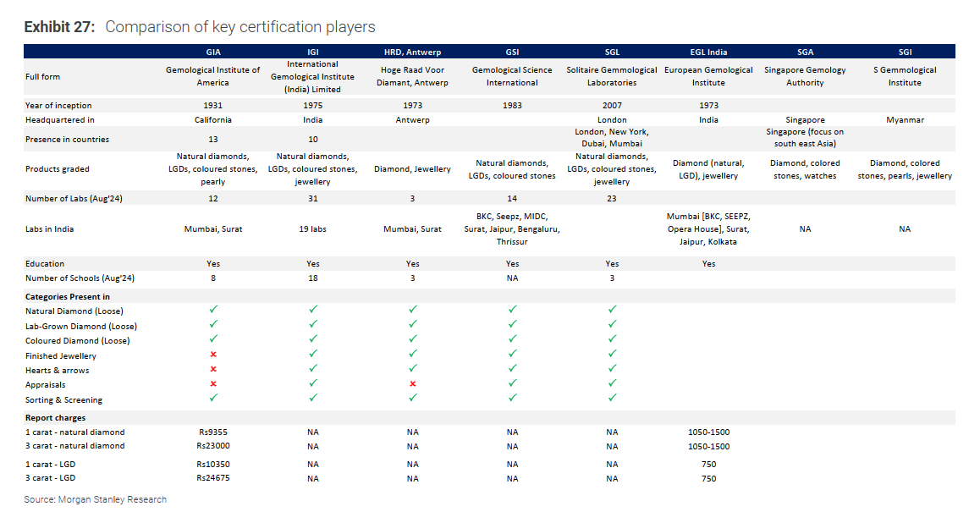Select the "Rs9355" report charge
The height and width of the screenshot is (512, 980).
(213, 432)
